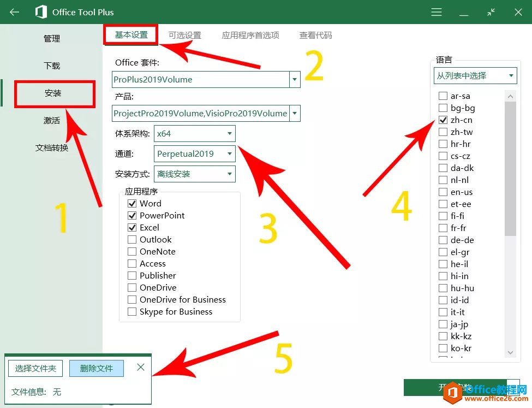Viewport: 532px width, 408px height.
Task: Click the Office logo icon
Action: click(41, 12)
